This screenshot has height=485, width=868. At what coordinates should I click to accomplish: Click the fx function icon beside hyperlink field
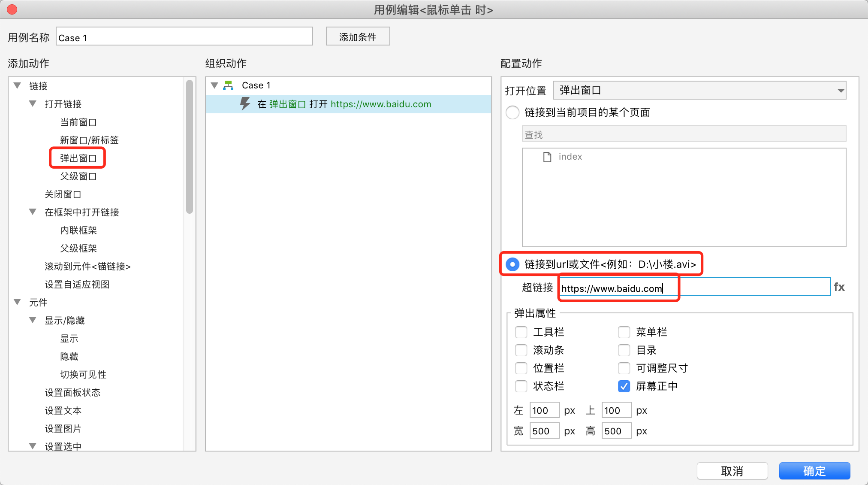[839, 287]
